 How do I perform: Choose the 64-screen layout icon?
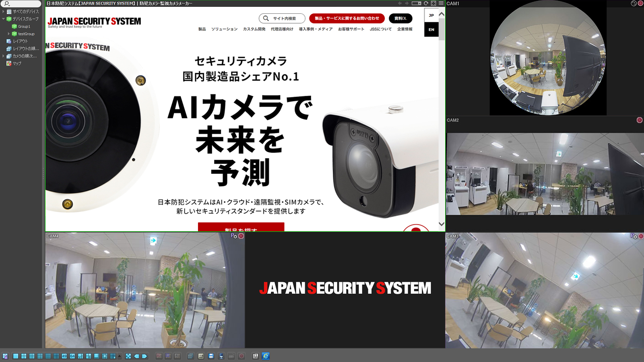72,356
